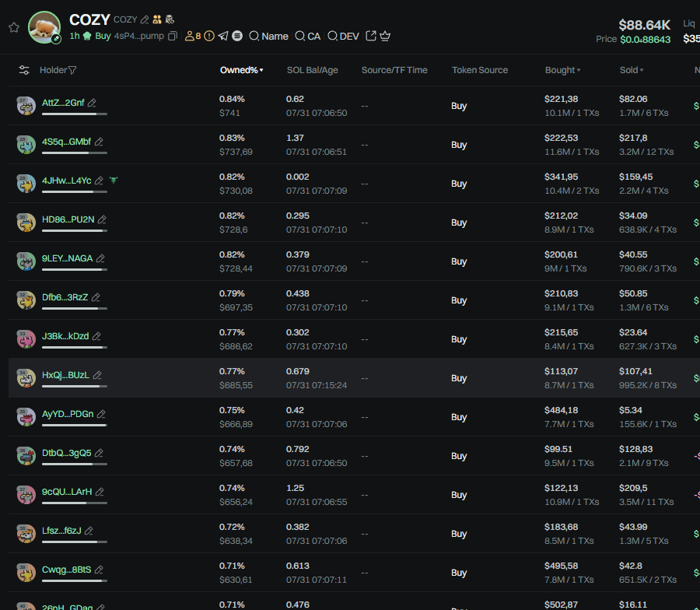
Task: Edit label for AttZ...2Gnf holder
Action: pyautogui.click(x=92, y=103)
